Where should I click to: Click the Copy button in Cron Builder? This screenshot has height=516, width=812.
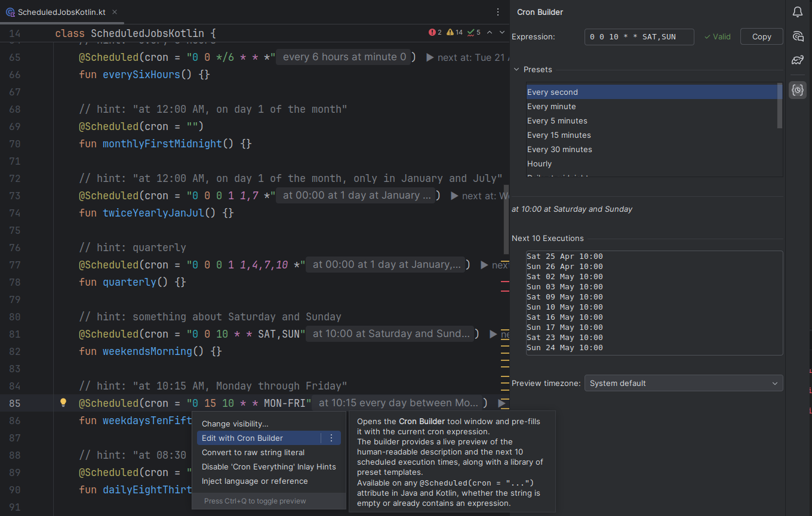click(761, 36)
